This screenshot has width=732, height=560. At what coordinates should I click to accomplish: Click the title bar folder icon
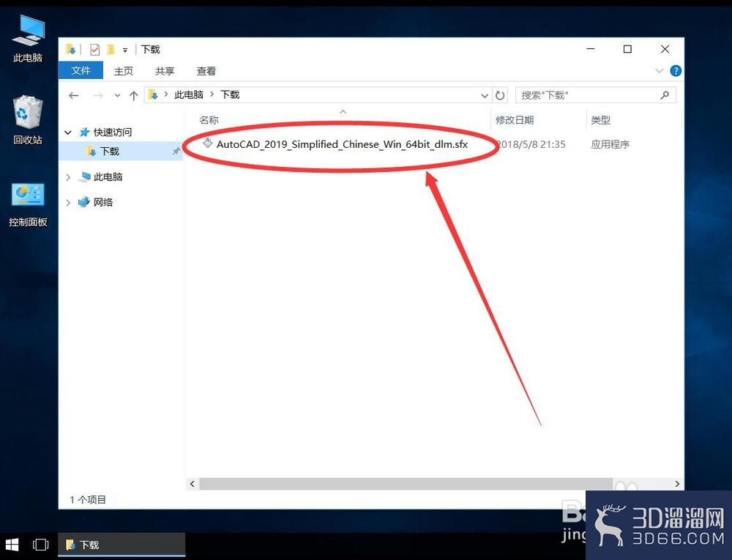tap(70, 49)
